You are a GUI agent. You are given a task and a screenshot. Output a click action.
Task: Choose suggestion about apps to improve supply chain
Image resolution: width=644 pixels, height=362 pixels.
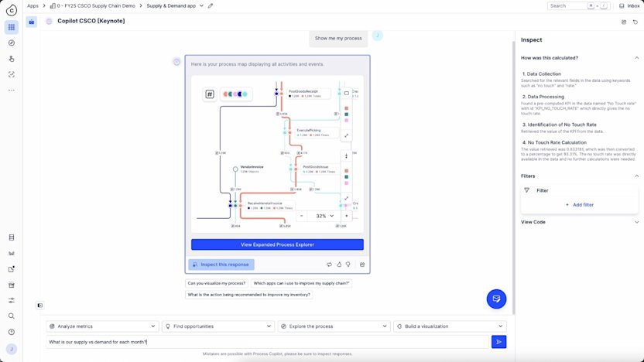click(x=301, y=283)
